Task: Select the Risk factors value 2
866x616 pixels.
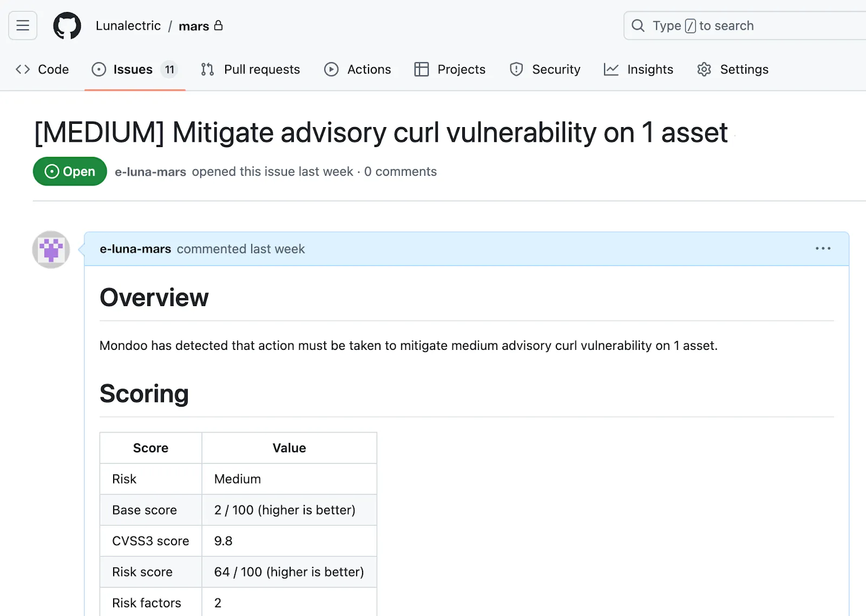Action: coord(290,602)
